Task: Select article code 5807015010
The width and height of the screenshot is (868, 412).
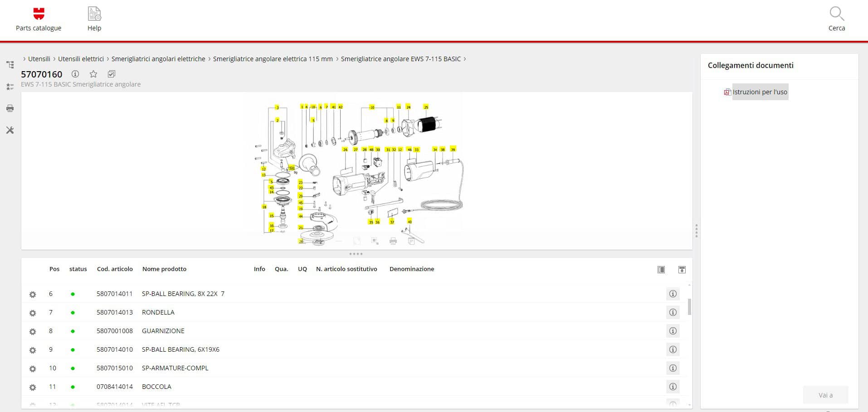Action: coord(115,368)
